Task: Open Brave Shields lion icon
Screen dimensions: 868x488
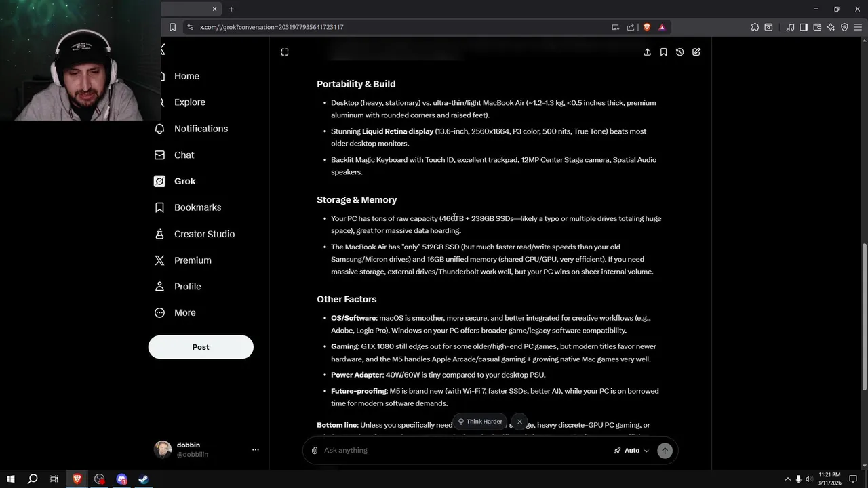Action: 646,27
